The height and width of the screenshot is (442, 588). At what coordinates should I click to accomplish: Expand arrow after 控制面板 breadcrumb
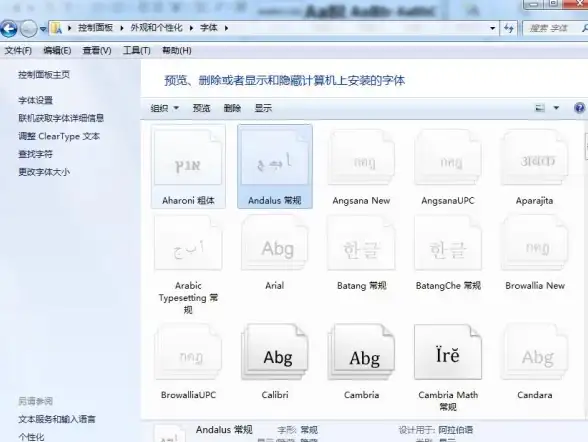(122, 28)
